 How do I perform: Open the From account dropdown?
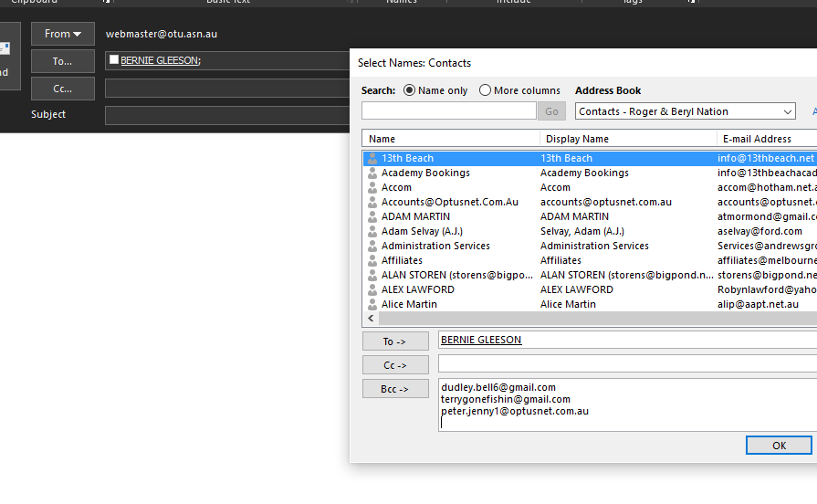(x=63, y=35)
